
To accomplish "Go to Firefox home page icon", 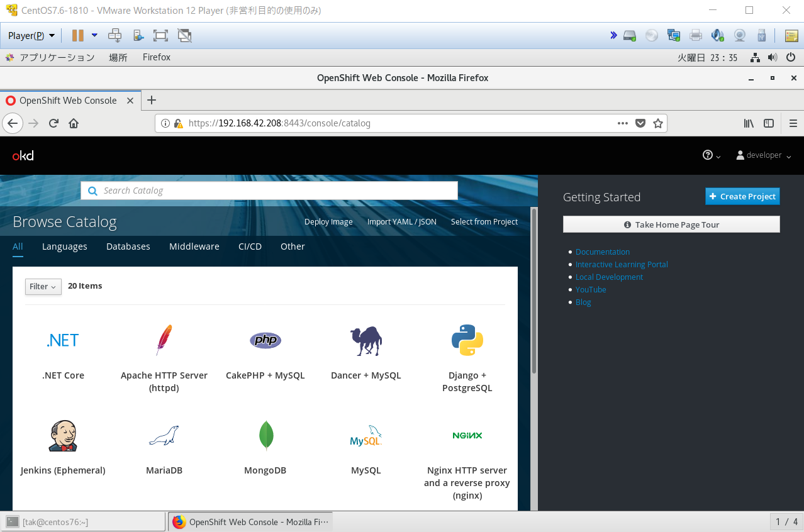I will point(74,123).
